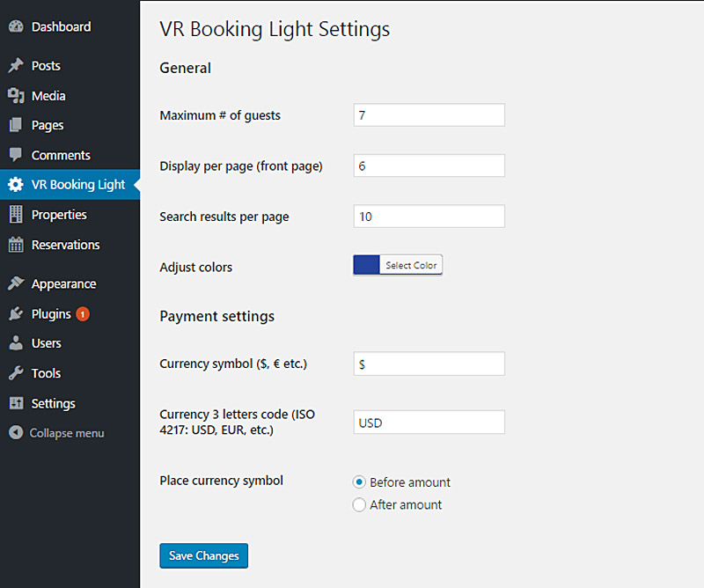Click the Dashboard gauge icon
This screenshot has width=704, height=588.
tap(16, 26)
